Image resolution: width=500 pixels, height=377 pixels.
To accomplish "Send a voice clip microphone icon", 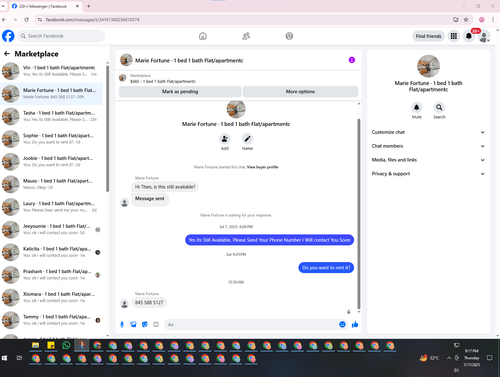I will (122, 324).
